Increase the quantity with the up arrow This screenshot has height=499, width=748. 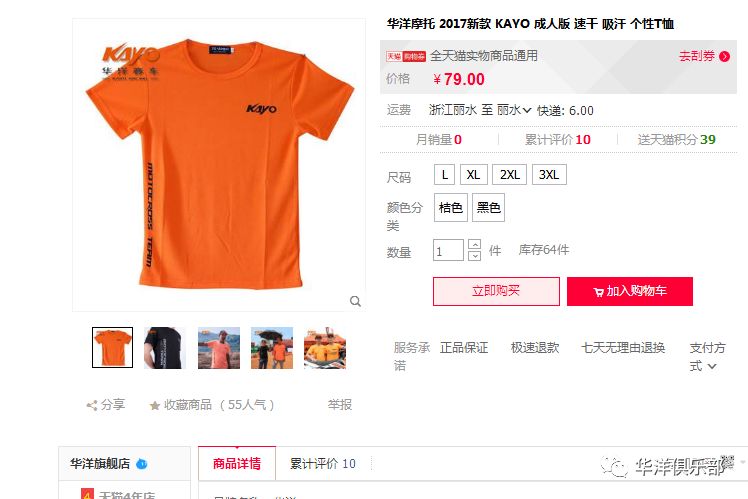(x=474, y=244)
